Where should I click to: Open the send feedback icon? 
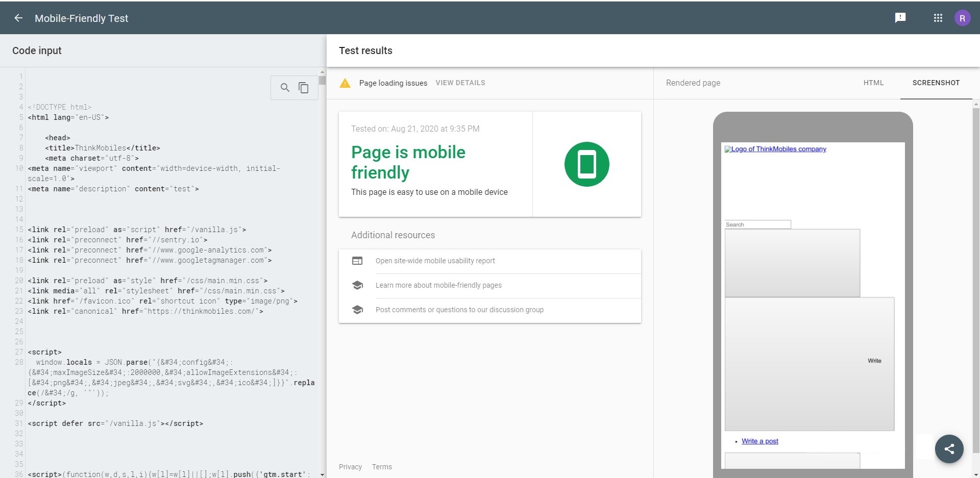click(900, 18)
